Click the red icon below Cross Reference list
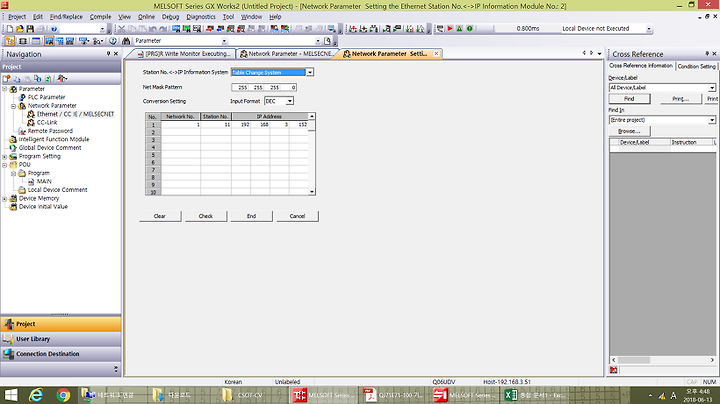This screenshot has height=404, width=720. (613, 370)
